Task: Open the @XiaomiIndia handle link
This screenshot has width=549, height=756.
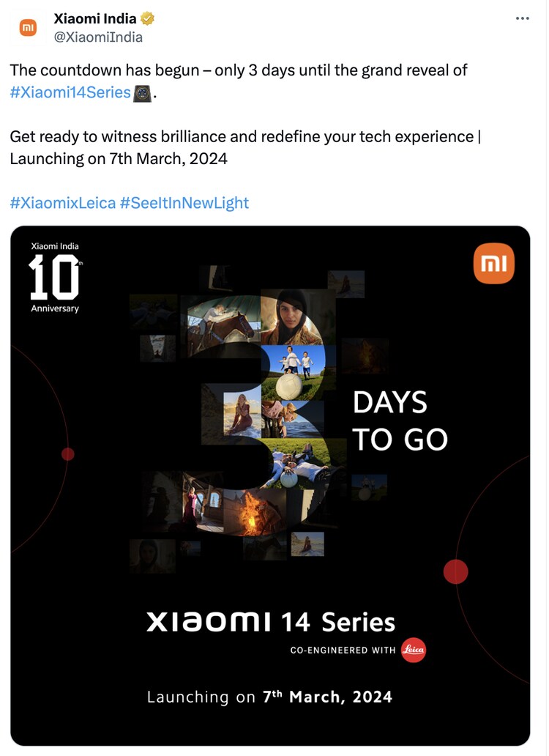Action: tap(98, 37)
